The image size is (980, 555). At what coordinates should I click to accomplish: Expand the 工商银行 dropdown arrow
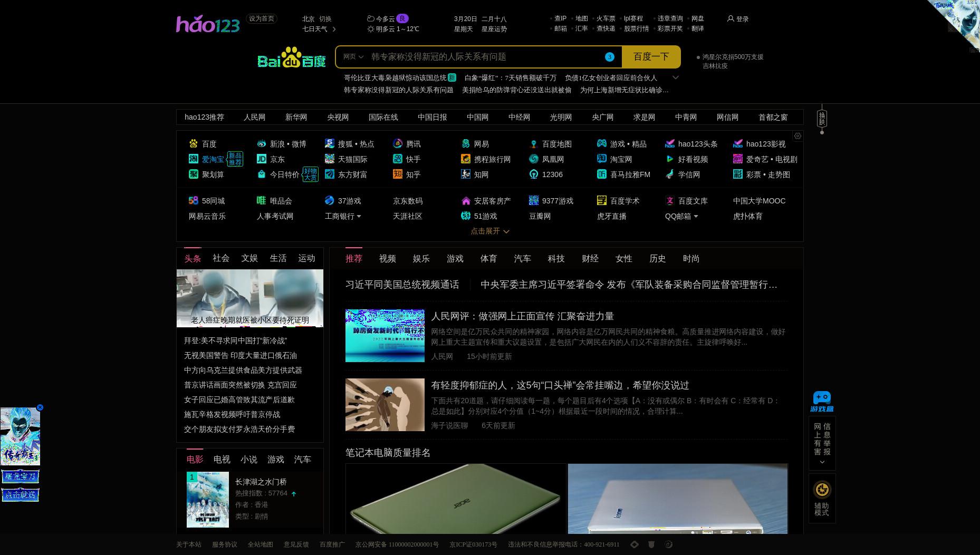tap(359, 216)
